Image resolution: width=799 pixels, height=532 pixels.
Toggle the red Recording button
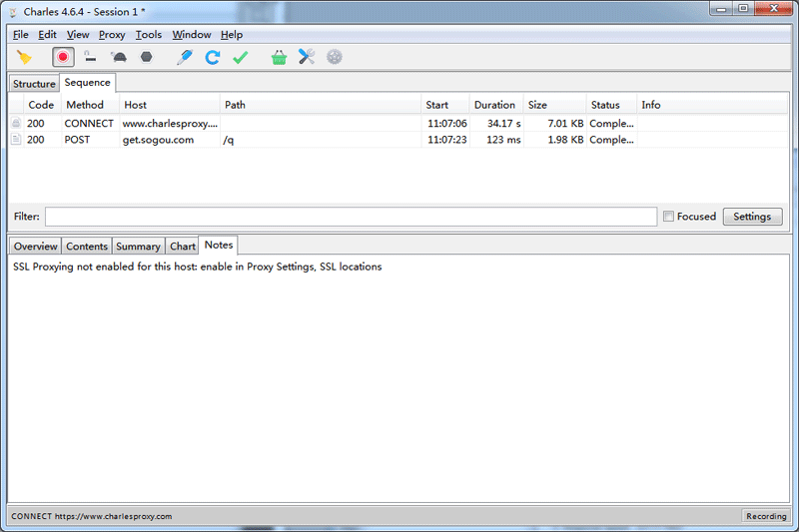pyautogui.click(x=63, y=58)
